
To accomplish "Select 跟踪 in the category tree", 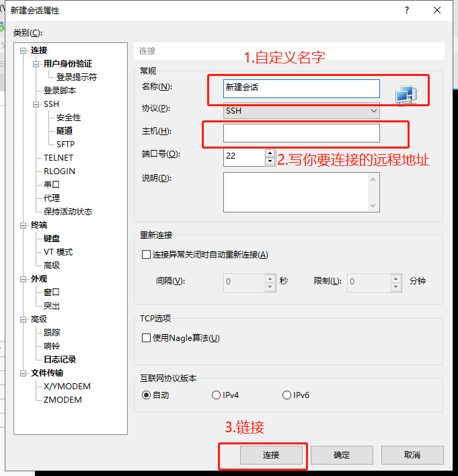I will 52,333.
